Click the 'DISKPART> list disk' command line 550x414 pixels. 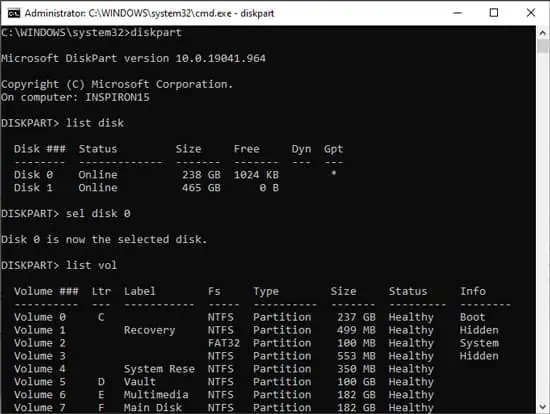click(62, 123)
